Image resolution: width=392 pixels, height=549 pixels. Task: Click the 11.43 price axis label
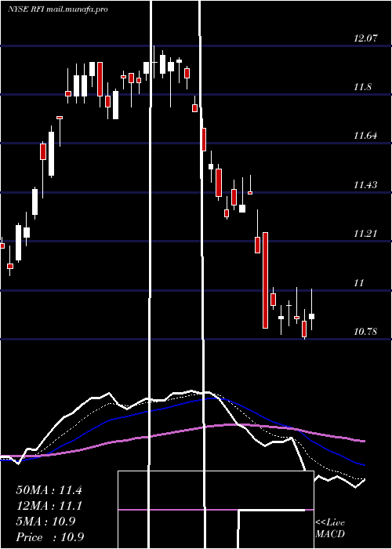point(365,185)
